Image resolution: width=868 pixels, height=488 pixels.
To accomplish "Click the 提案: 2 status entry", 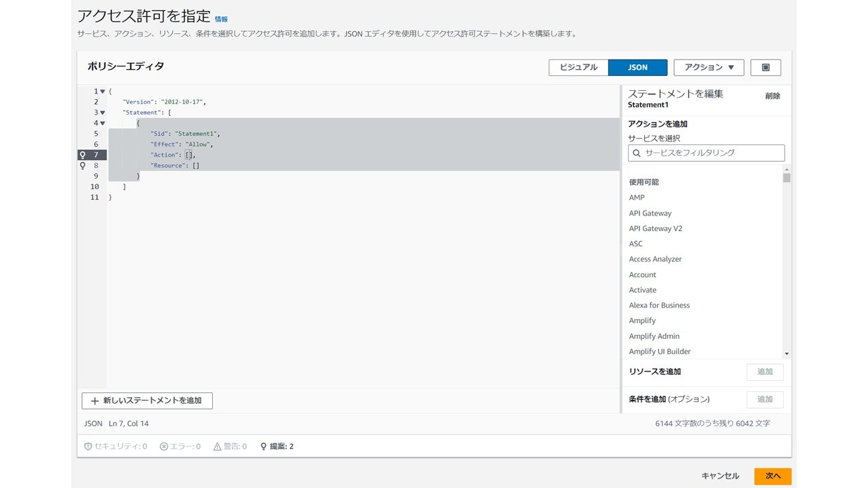I will (277, 447).
